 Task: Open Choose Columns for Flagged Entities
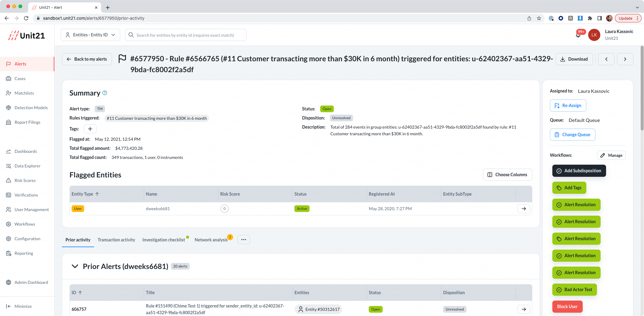(507, 175)
